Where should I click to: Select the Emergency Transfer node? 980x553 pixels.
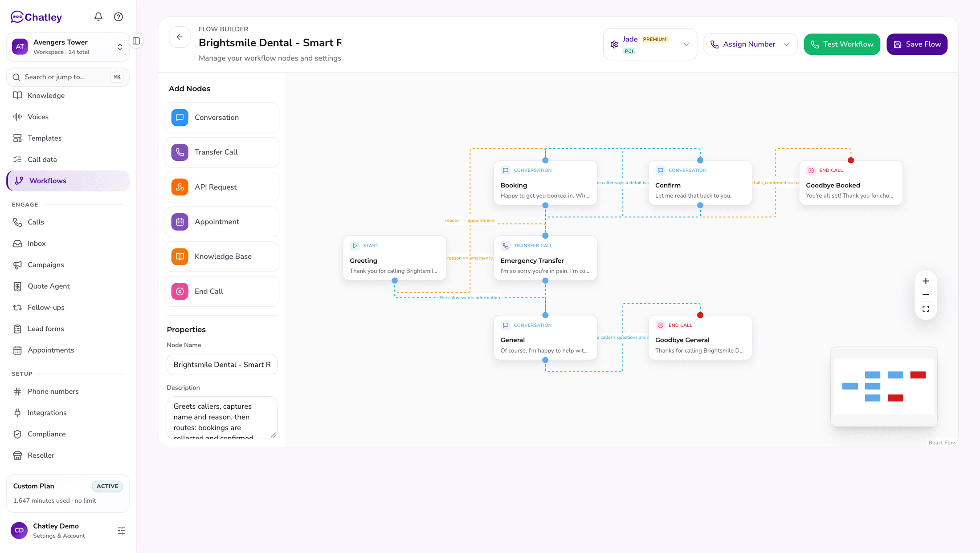545,258
